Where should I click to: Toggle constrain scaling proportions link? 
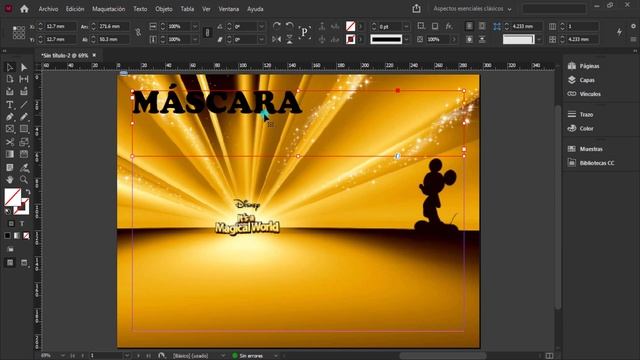[207, 32]
